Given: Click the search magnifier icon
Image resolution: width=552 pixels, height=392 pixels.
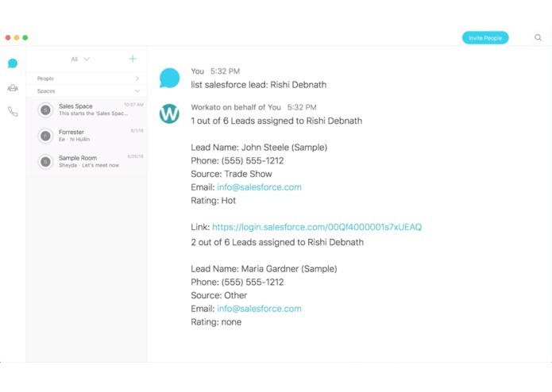Looking at the screenshot, I should pos(538,37).
